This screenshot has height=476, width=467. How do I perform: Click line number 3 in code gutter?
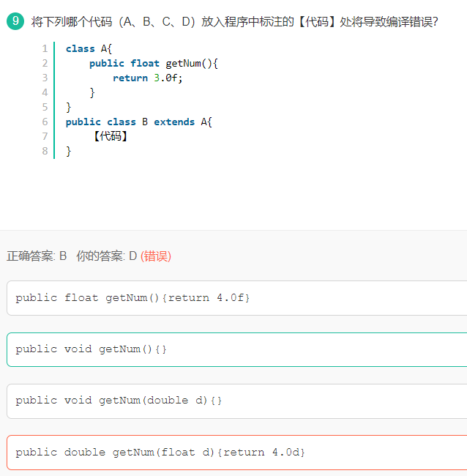click(45, 78)
